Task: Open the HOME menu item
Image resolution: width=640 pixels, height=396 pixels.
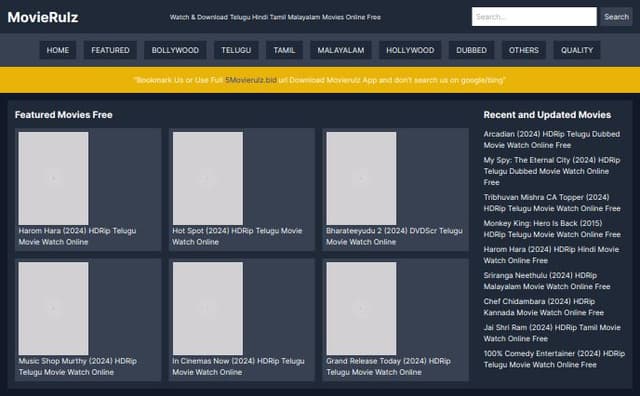Action: 58,50
